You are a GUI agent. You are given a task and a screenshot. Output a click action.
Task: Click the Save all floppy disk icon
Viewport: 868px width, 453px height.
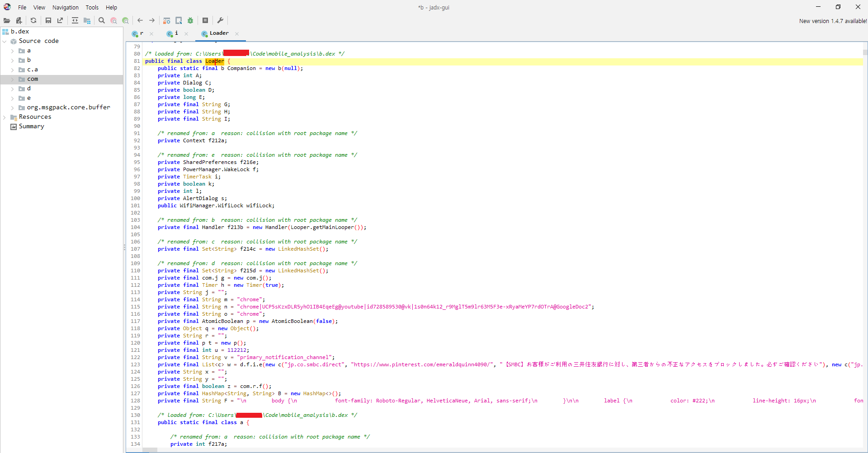click(48, 20)
